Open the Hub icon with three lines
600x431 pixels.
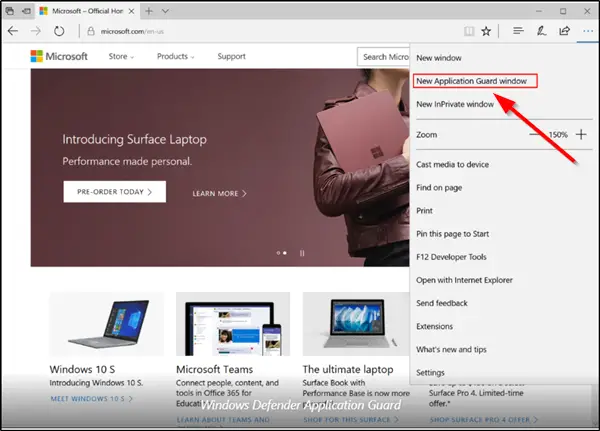(x=518, y=31)
